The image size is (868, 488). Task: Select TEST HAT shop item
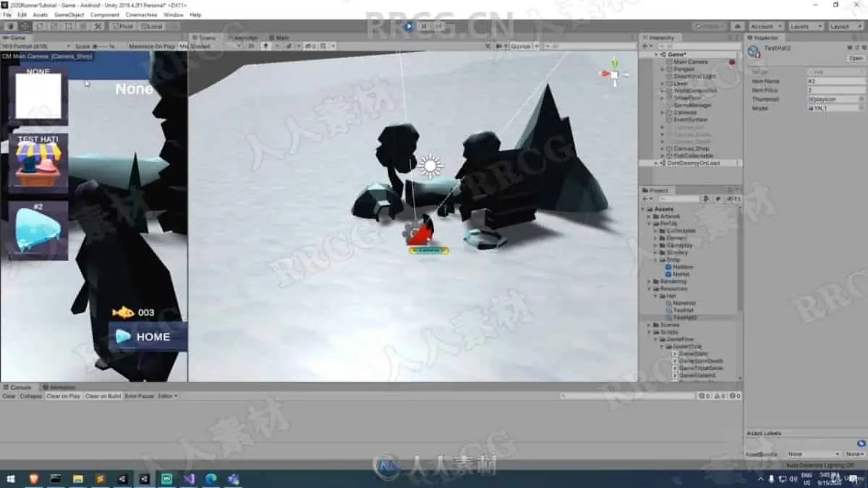pos(38,163)
